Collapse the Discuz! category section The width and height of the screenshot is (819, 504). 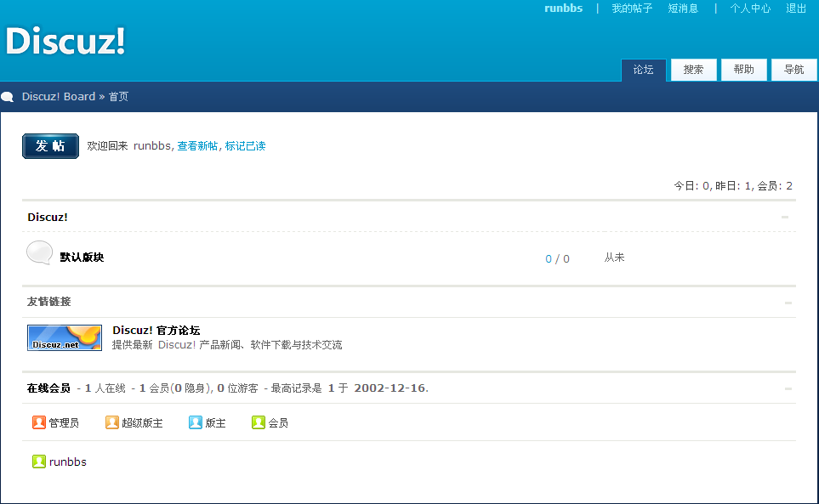[784, 217]
